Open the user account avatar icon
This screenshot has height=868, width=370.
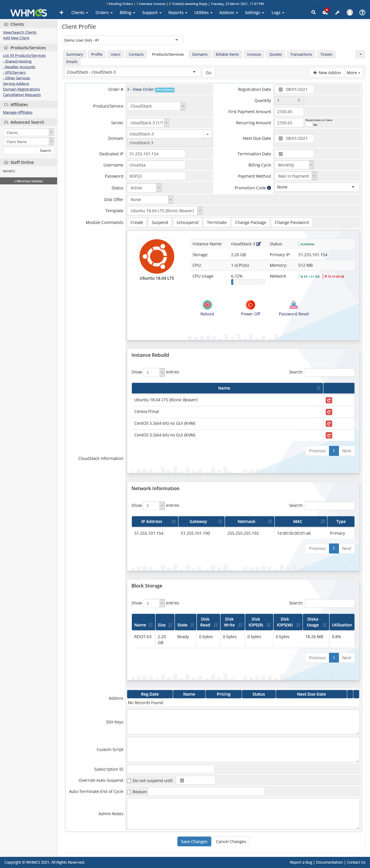click(350, 13)
